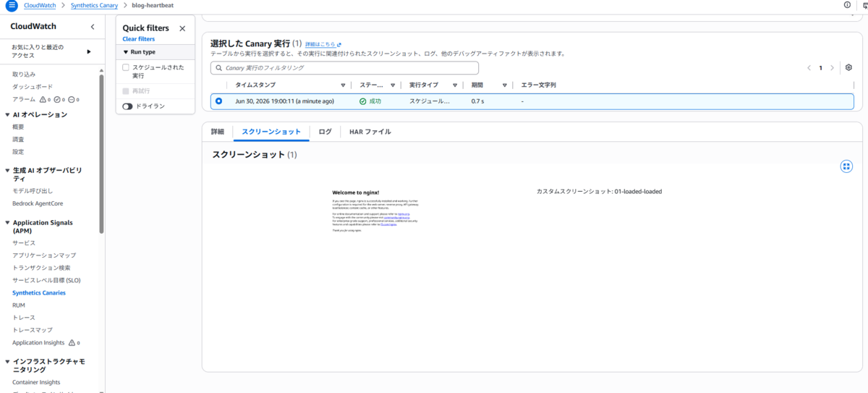Open 設定 in sidebar

coord(18,152)
